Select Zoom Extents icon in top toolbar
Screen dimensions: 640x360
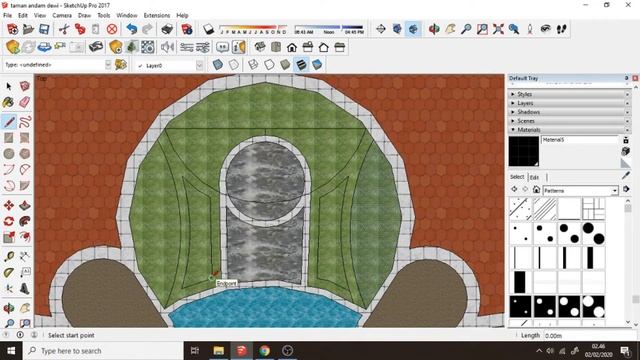pyautogui.click(x=498, y=29)
